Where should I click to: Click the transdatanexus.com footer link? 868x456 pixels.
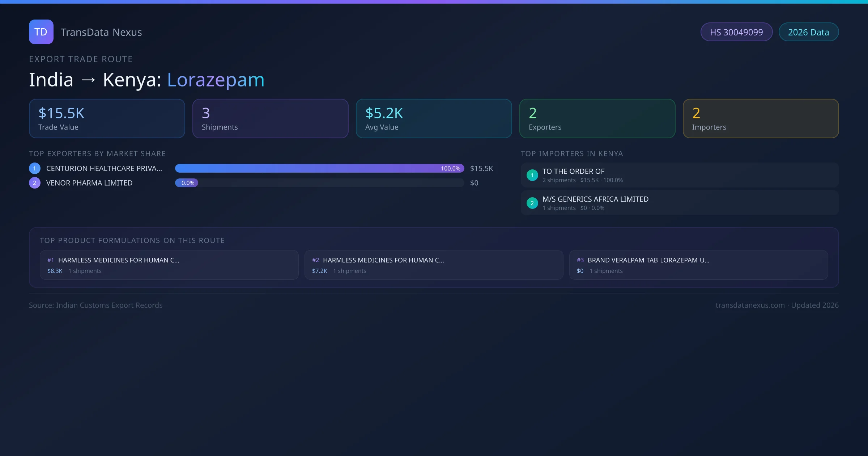[750, 305]
